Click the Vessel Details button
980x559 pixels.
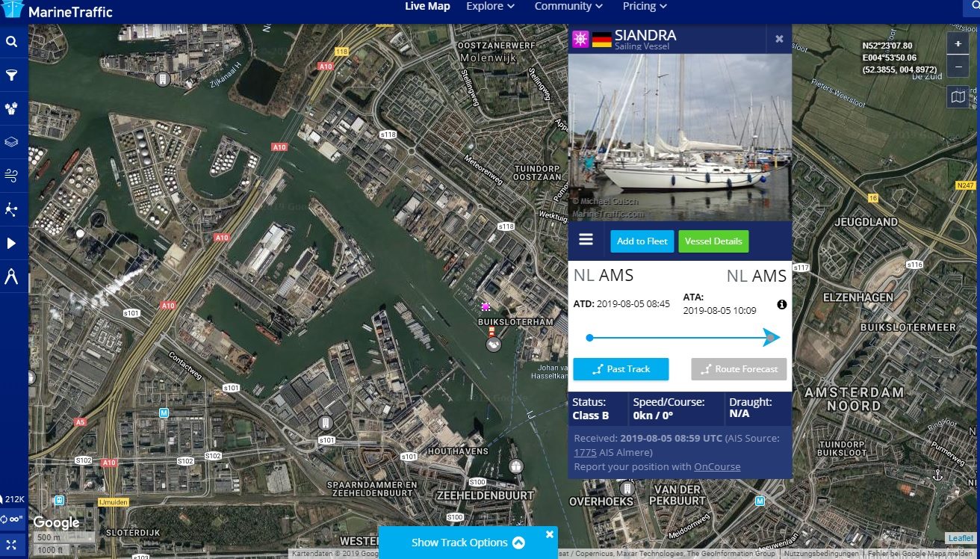click(713, 241)
